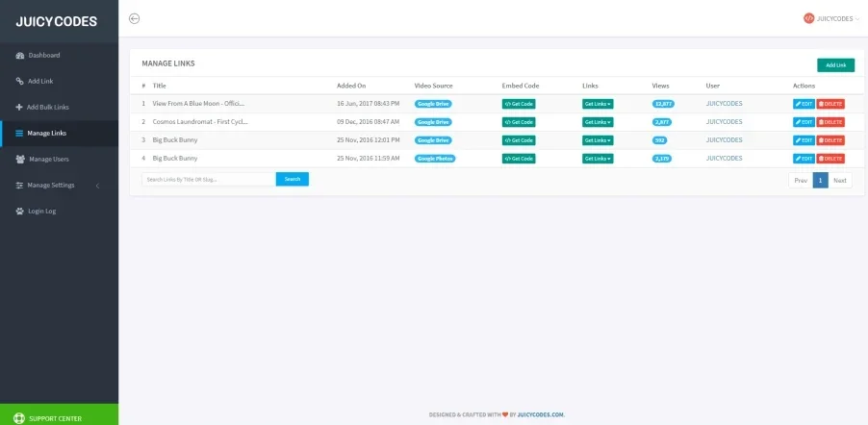Open Get Links dropdown for Cosmos Laundromat

point(598,122)
